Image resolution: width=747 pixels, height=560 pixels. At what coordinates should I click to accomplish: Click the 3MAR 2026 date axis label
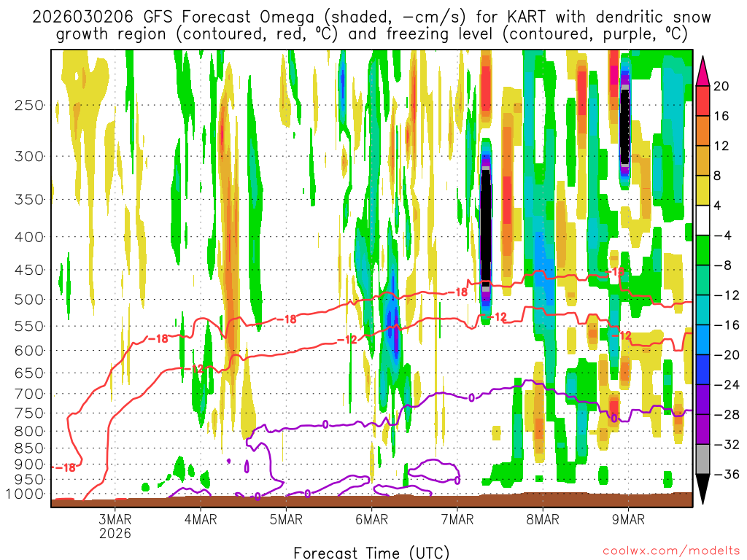(x=115, y=526)
